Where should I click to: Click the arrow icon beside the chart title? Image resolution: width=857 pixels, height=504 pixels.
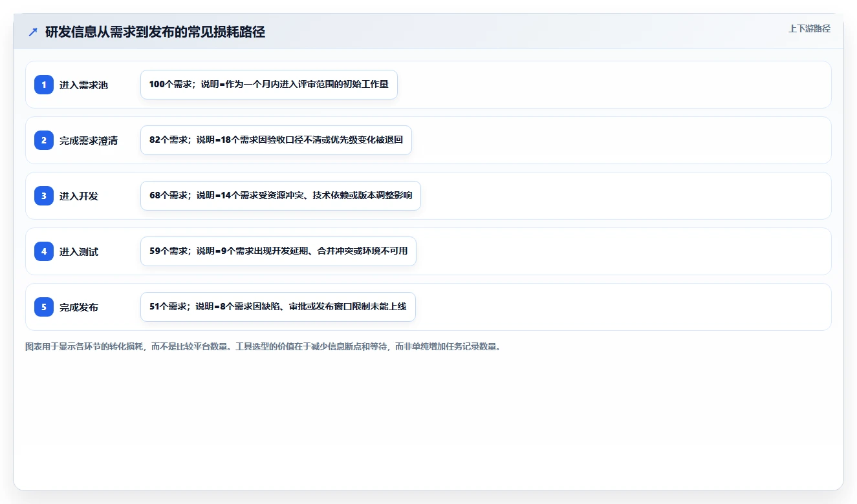coord(33,32)
